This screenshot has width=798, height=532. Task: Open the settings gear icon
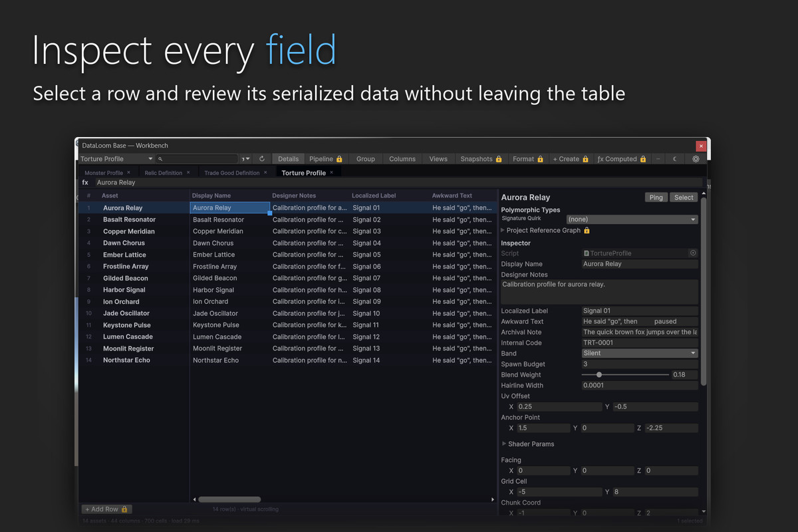696,159
